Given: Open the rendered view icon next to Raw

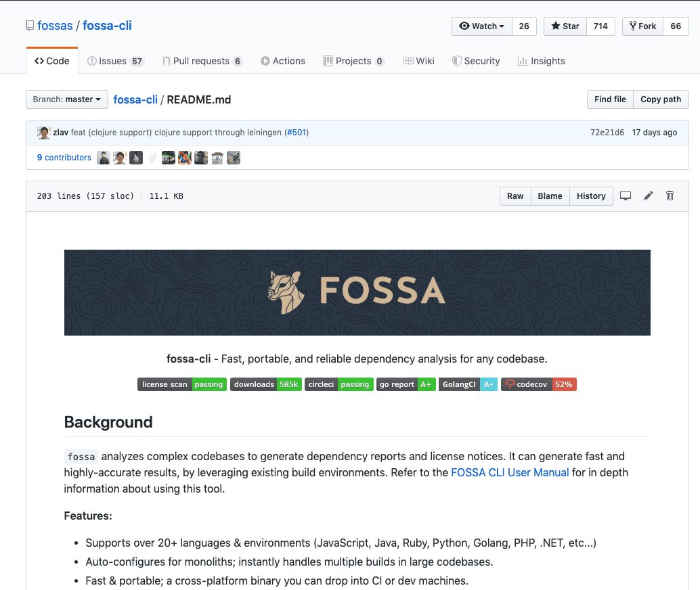Looking at the screenshot, I should point(625,196).
